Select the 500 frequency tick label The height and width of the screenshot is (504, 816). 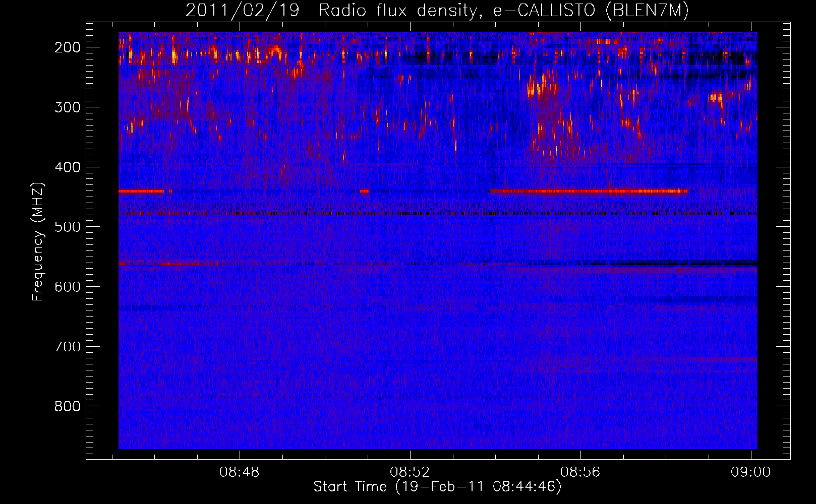coord(67,227)
